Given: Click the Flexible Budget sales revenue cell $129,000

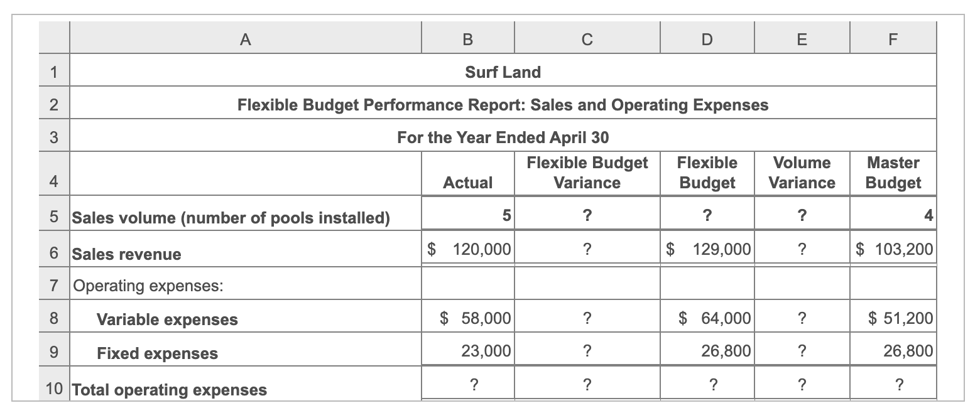Looking at the screenshot, I should (x=707, y=249).
